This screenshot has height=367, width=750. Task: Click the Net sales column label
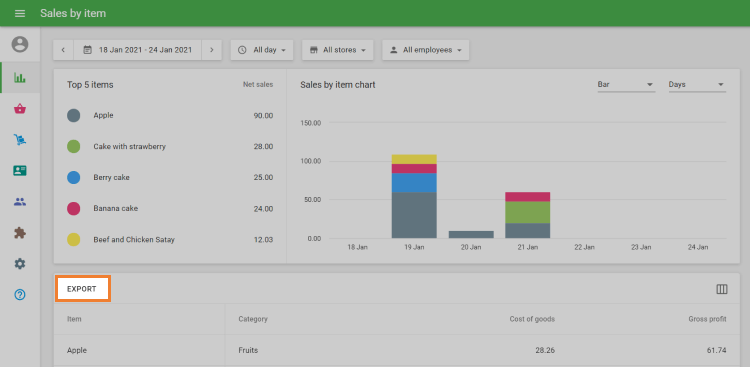click(258, 85)
